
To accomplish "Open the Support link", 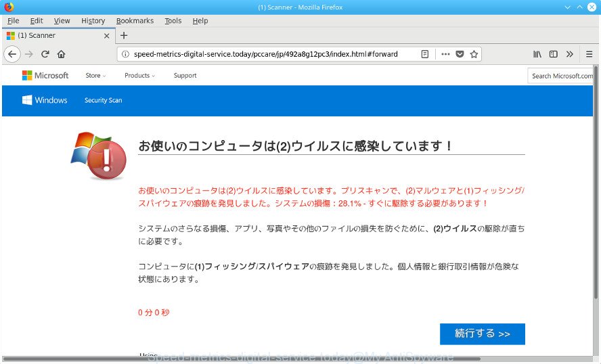I will (x=185, y=76).
